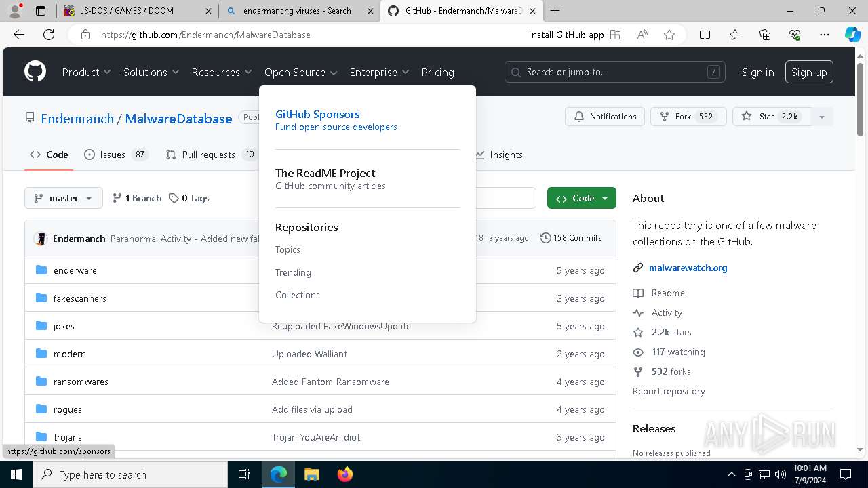Switch to JS-DOS DOOM browser tab
Screen dimensions: 868x488
point(137,11)
